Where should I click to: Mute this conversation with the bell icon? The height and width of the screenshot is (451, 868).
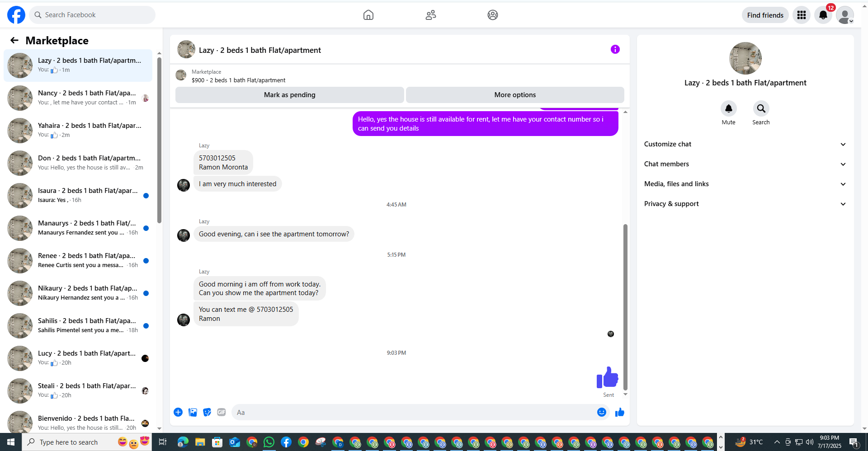(x=729, y=108)
